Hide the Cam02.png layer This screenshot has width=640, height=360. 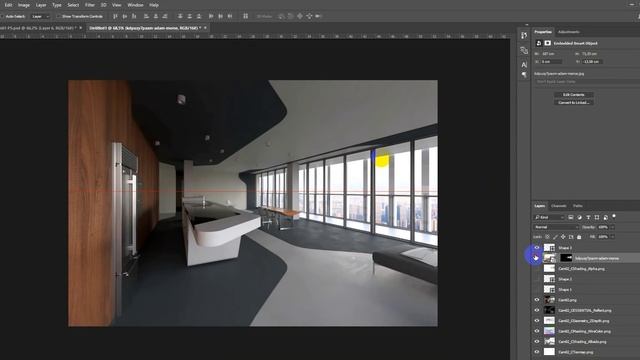tap(537, 300)
